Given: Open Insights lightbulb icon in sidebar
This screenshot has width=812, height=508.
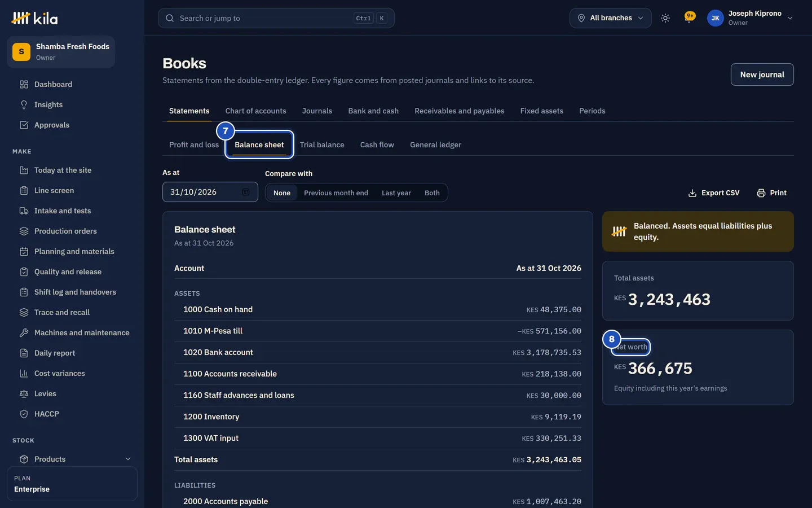Looking at the screenshot, I should click(x=24, y=104).
